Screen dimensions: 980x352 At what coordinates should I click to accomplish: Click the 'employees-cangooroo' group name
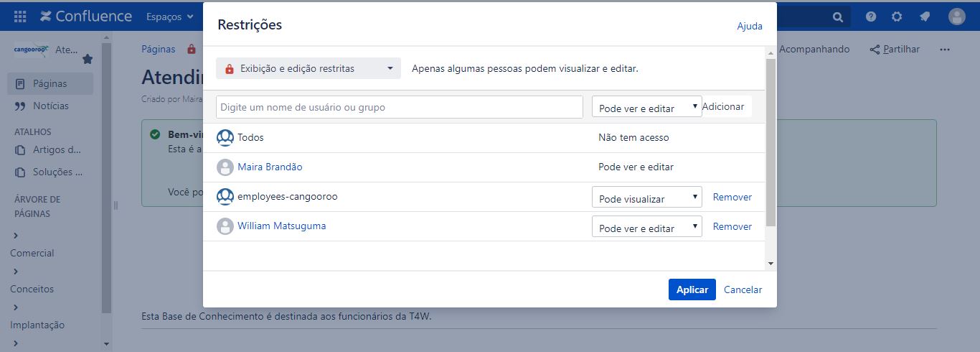(x=288, y=196)
